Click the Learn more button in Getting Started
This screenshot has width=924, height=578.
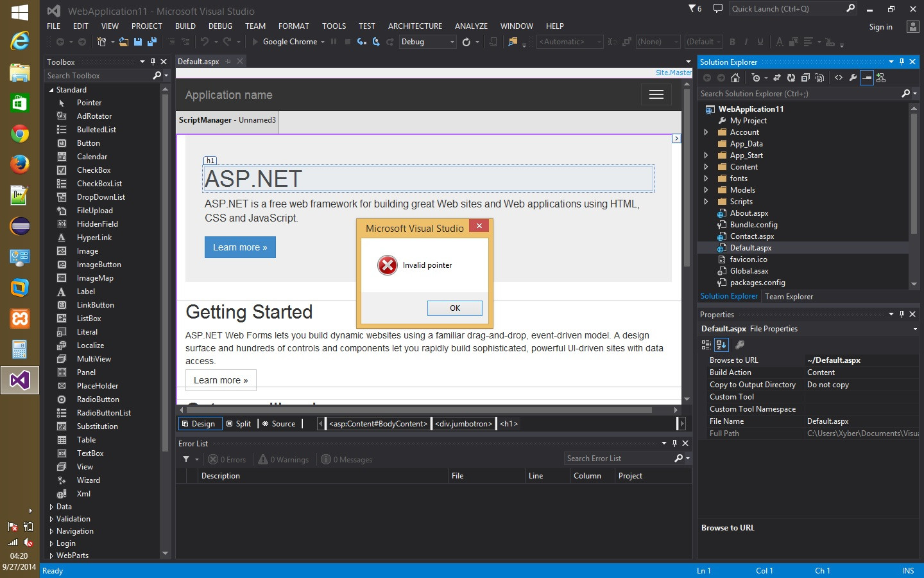[220, 380]
